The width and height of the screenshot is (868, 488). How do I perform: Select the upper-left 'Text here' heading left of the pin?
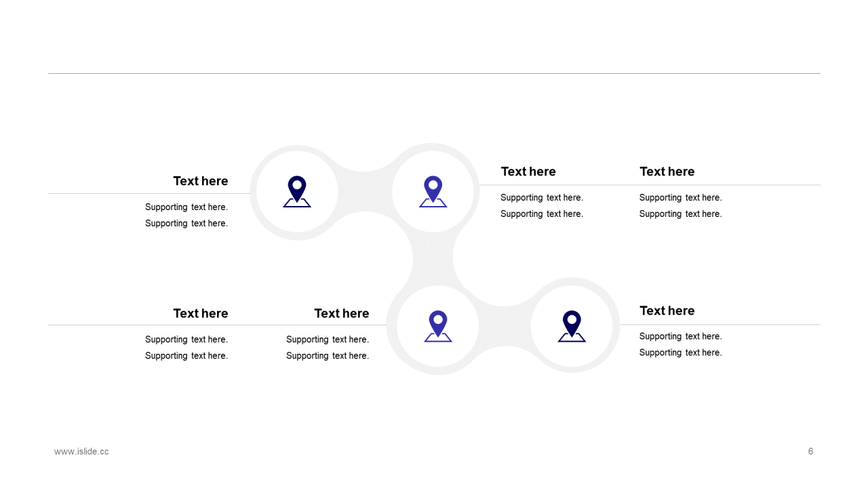click(201, 181)
